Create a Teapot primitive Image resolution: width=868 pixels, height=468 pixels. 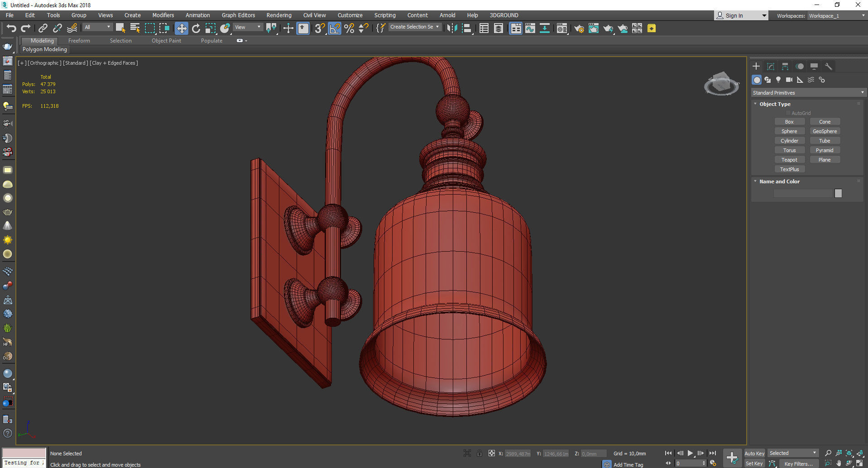pos(789,160)
